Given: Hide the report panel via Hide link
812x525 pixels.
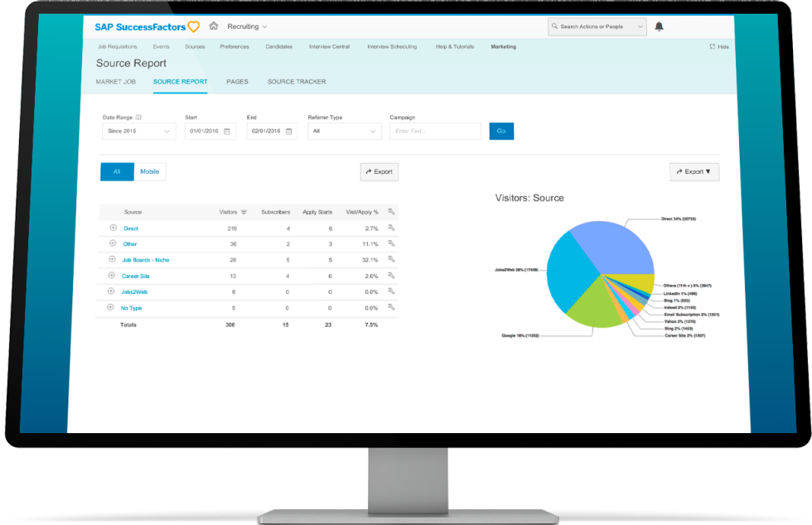Looking at the screenshot, I should 719,46.
